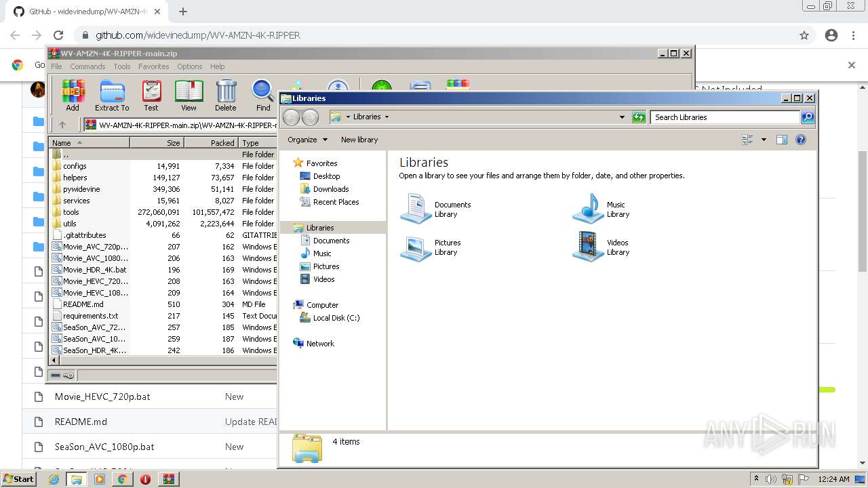
Task: Click the Explorer forward arrow button
Action: [310, 117]
